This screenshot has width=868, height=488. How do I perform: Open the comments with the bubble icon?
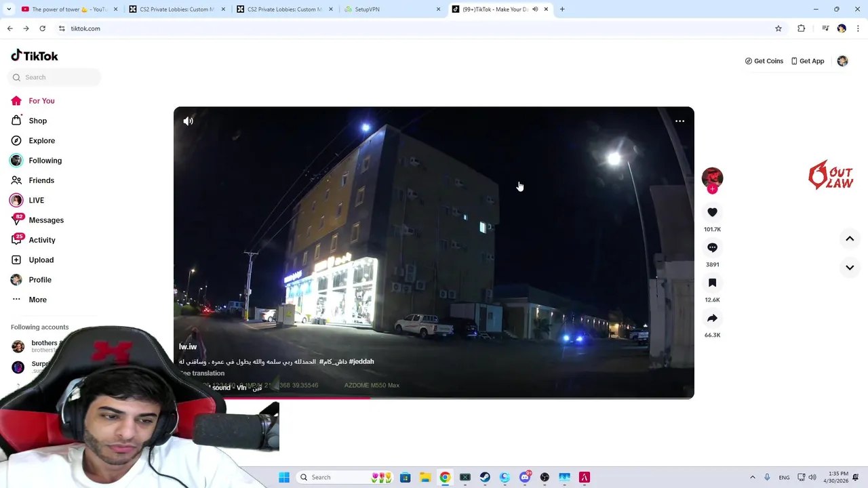(x=712, y=247)
